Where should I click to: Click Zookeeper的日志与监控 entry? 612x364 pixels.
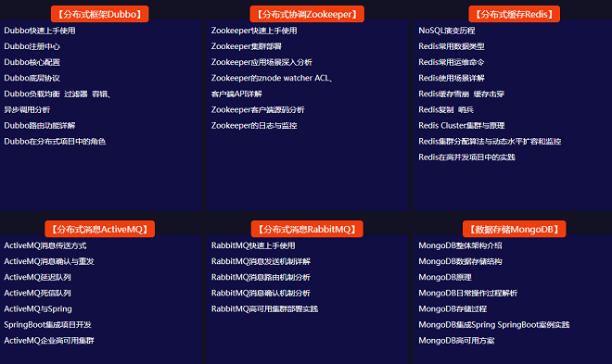click(254, 125)
